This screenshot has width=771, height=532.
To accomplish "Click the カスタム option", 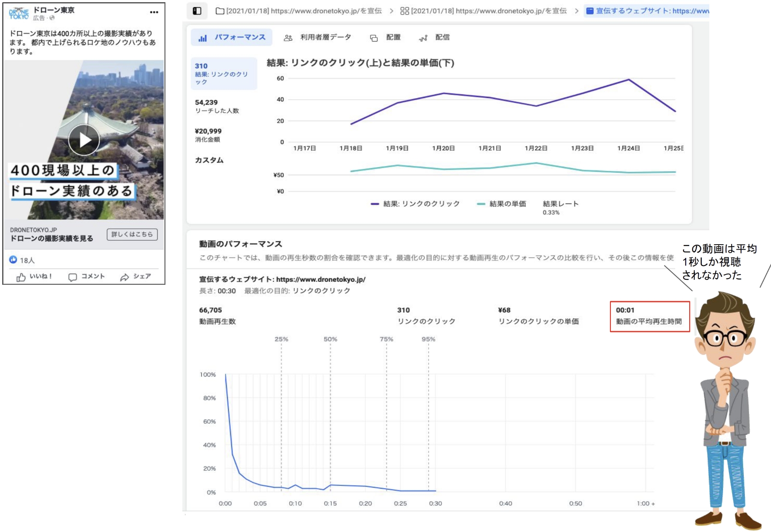I will click(209, 160).
